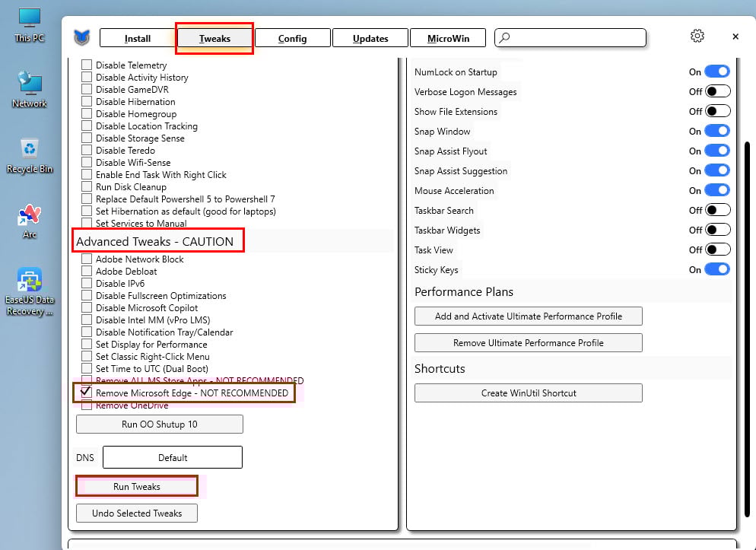
Task: Toggle Show File Extensions switch
Action: [717, 111]
